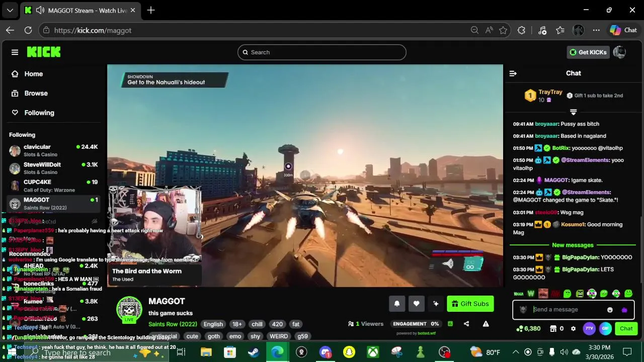This screenshot has width=644, height=362.
Task: Click the BotRix username in chat
Action: [560, 148]
